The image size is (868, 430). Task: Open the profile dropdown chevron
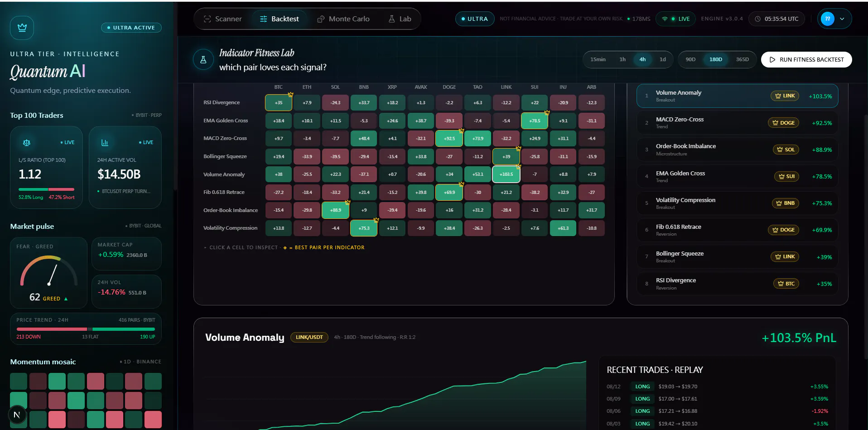pos(842,19)
